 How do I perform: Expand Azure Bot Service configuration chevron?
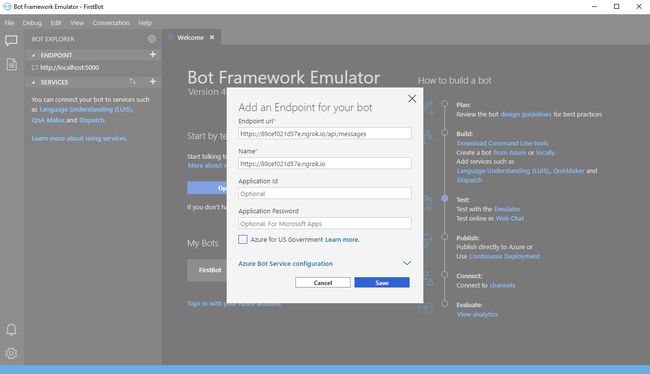pyautogui.click(x=407, y=263)
